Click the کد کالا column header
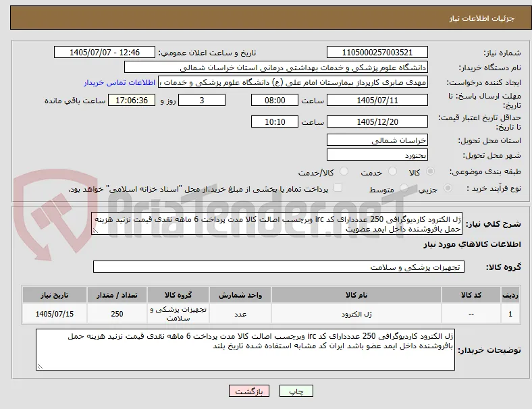 point(471,295)
